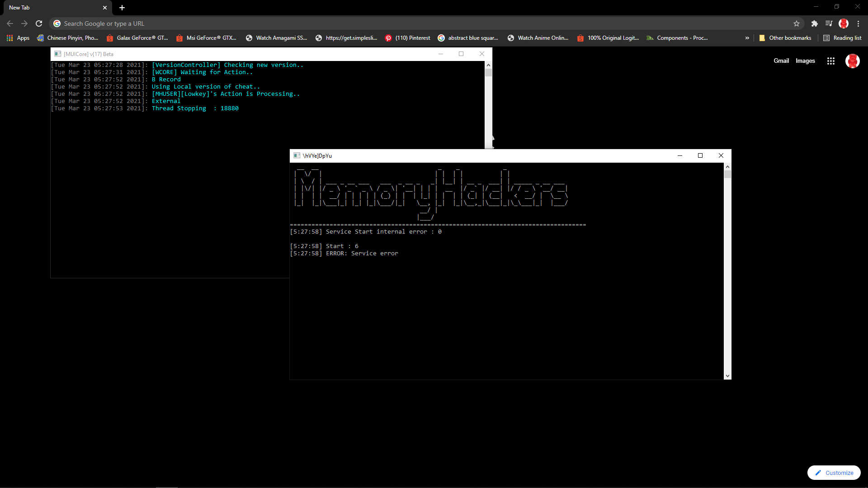
Task: Click the MUICore console window icon
Action: click(x=57, y=54)
